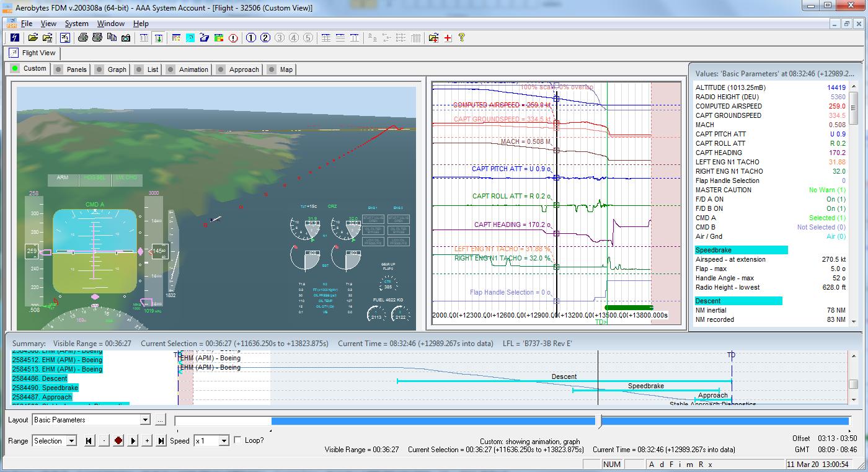Click the list with green arrow icon
The height and width of the screenshot is (472, 868).
point(158,38)
